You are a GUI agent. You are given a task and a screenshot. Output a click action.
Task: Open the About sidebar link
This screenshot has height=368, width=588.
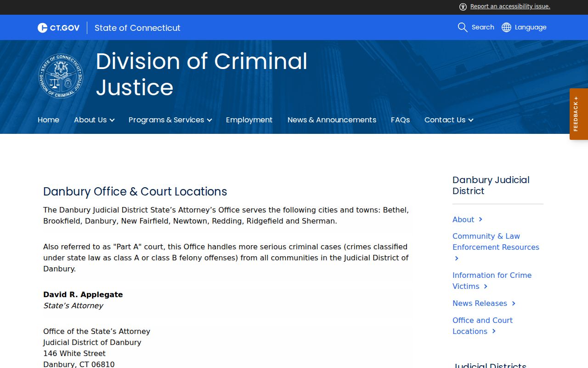pos(467,219)
